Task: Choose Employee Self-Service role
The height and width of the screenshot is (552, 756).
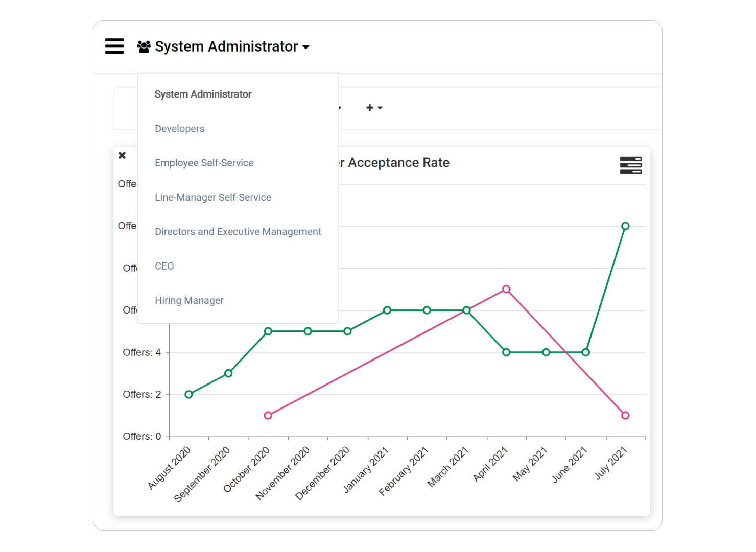Action: (204, 163)
